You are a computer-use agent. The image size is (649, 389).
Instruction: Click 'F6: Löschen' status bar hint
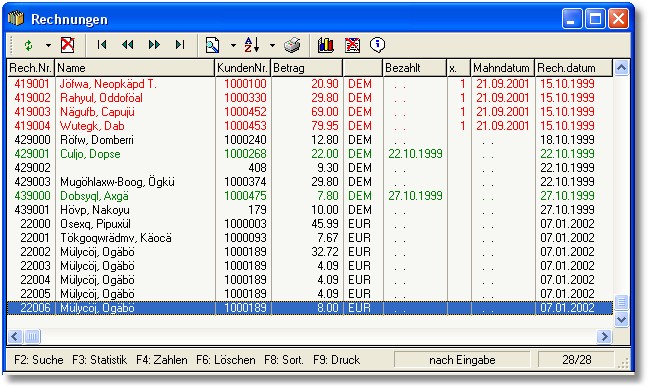(x=226, y=360)
